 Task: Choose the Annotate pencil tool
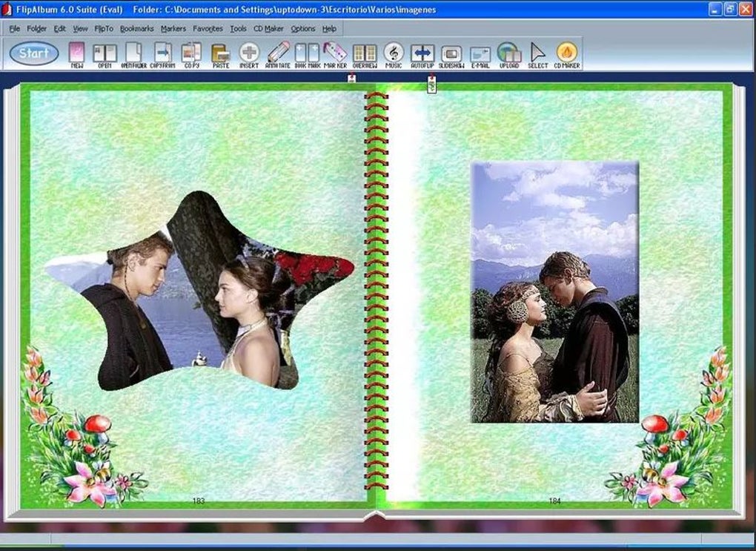tap(278, 55)
